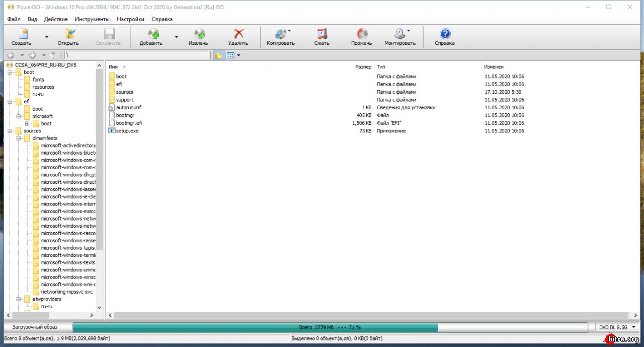Open the Добавить dropdown arrow
The image size is (644, 347).
coord(177,37)
